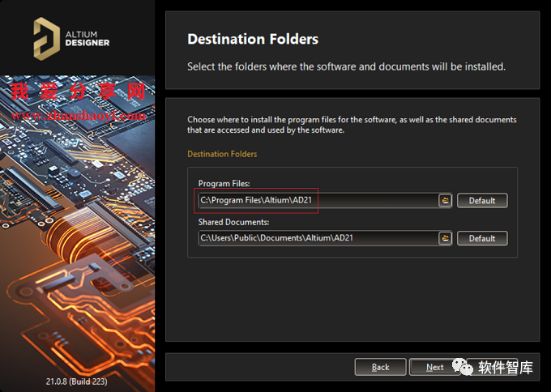This screenshot has width=551, height=392.
Task: Proceed with the Next button
Action: [435, 367]
